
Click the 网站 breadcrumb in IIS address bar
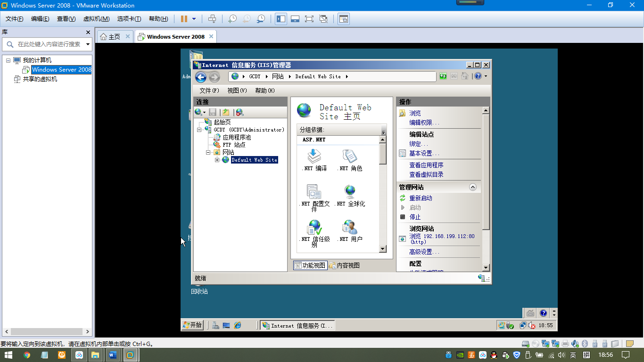click(x=278, y=76)
